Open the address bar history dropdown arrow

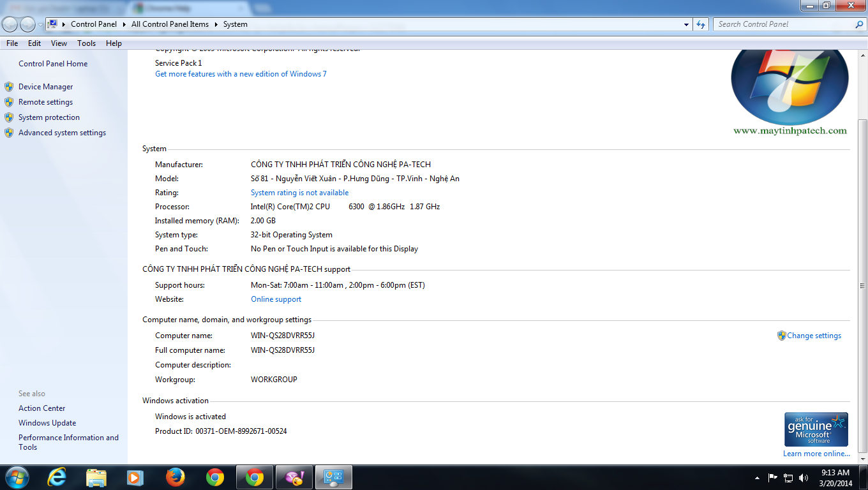(687, 24)
